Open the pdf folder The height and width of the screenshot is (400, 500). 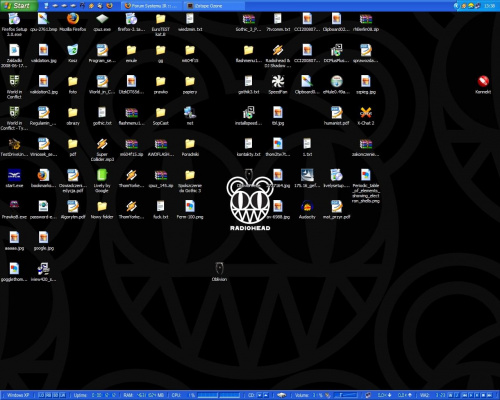(73, 147)
